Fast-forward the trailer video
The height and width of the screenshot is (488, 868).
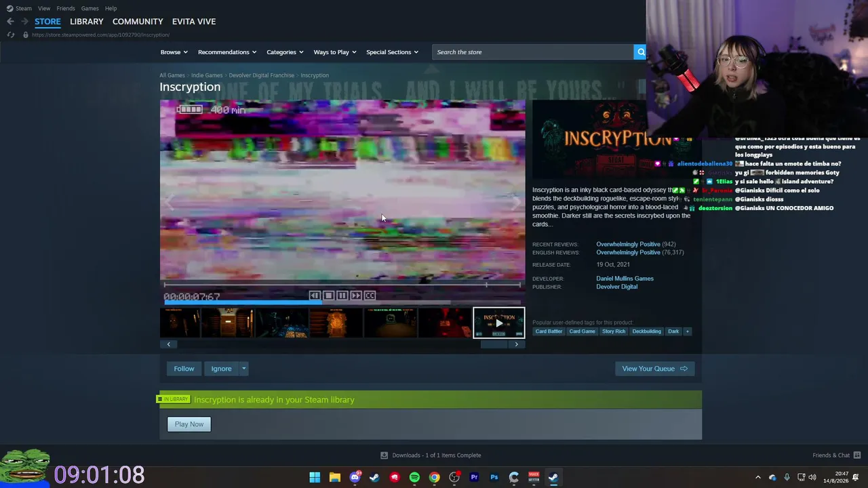pyautogui.click(x=356, y=296)
